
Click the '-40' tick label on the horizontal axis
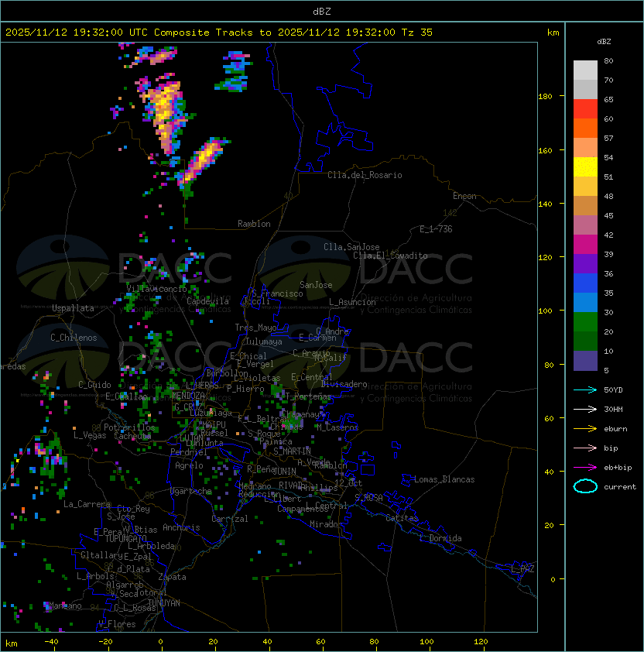tap(51, 642)
